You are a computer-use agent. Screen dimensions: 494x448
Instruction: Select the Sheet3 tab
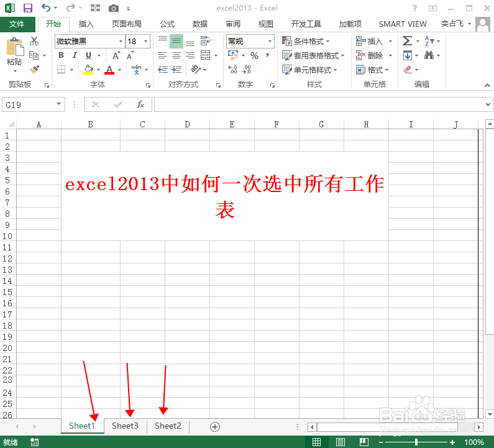coord(125,426)
